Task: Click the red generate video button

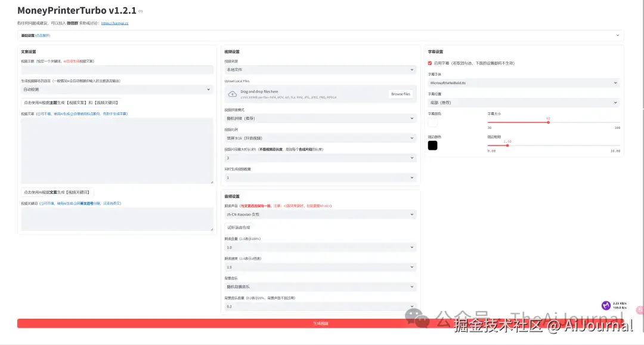Action: [321, 323]
